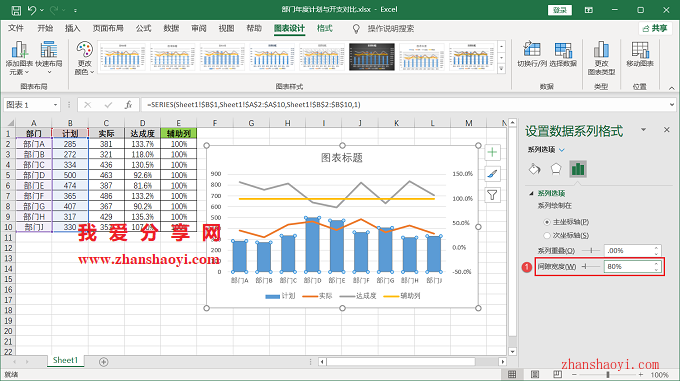
Task: Click the cancel X in formula bar
Action: (x=88, y=105)
